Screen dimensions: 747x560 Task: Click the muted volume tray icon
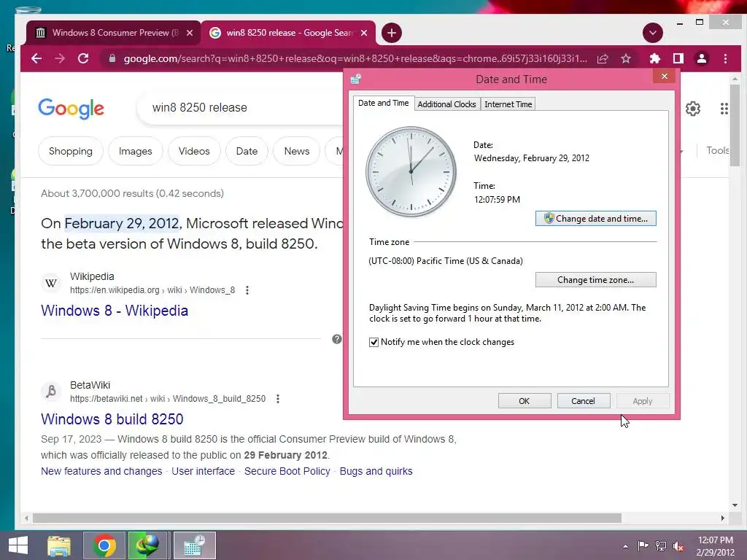coord(678,546)
